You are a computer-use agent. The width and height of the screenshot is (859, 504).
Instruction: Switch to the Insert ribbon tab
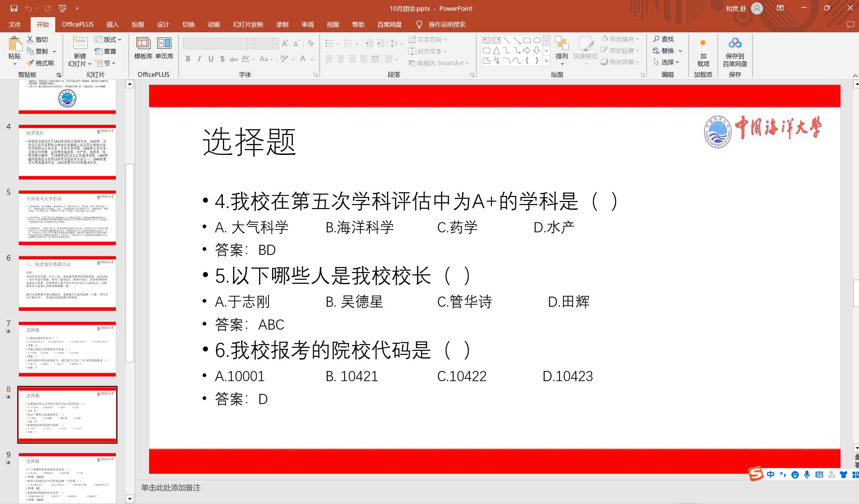[112, 25]
